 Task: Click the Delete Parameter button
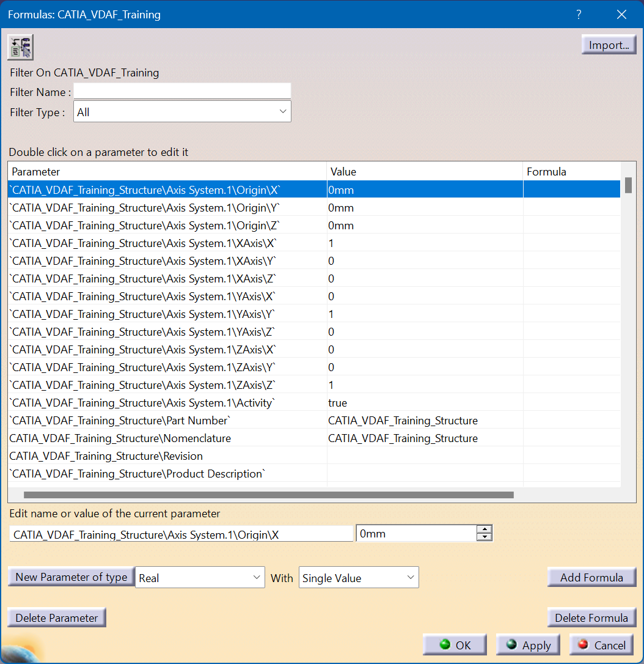pos(57,618)
